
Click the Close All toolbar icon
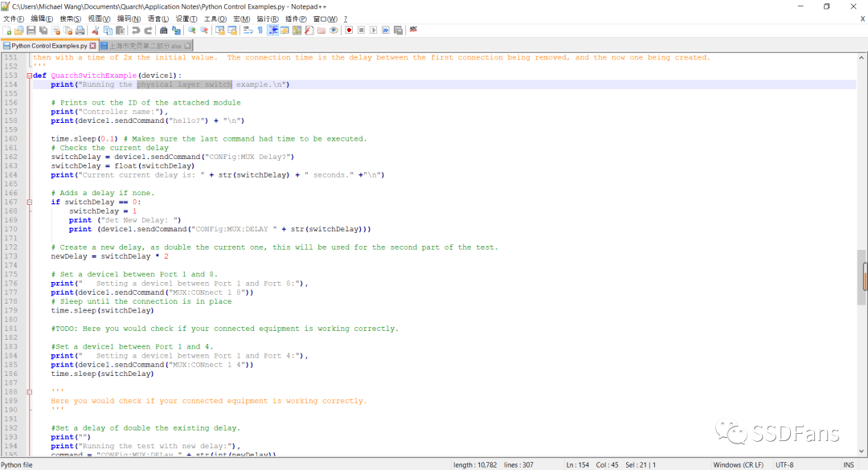pyautogui.click(x=68, y=31)
